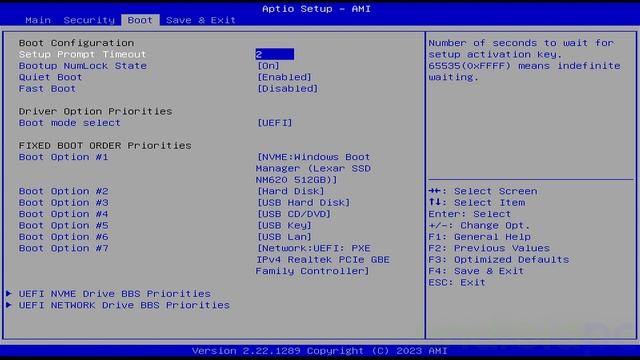Viewport: 640px width, 360px height.
Task: Click the left-right arrows Select Screen icon
Action: (x=434, y=191)
